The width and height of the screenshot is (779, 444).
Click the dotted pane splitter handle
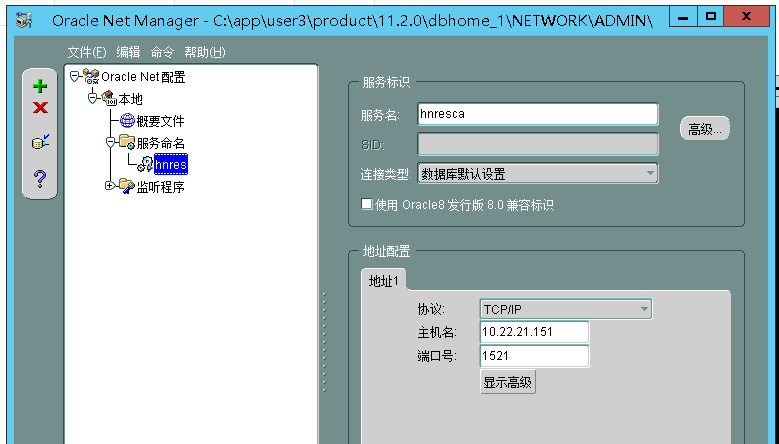(x=324, y=343)
